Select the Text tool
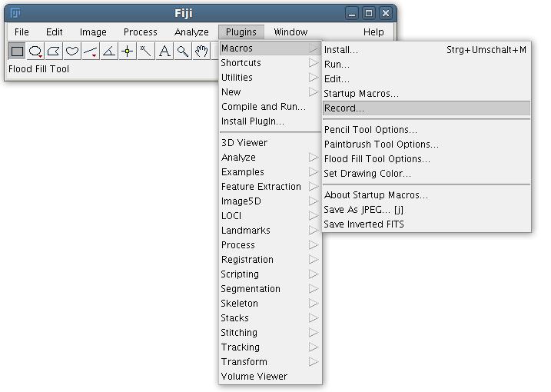 coord(164,51)
